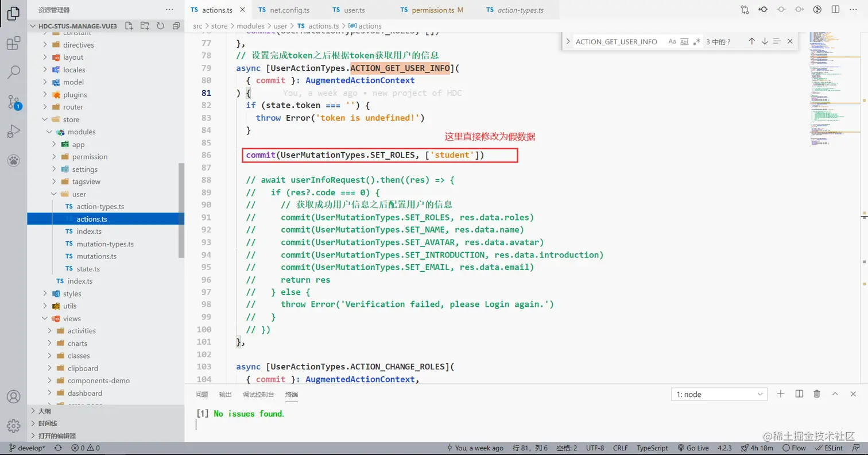Open the Manage gear icon
This screenshot has width=868, height=455.
click(13, 426)
